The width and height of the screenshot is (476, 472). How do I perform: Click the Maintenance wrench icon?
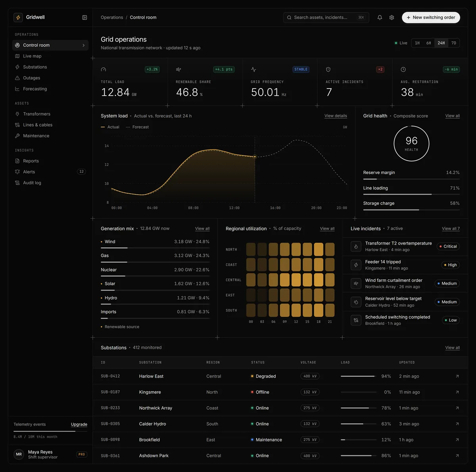(17, 136)
